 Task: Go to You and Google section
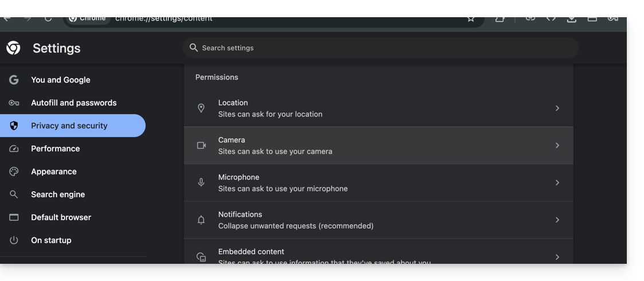coord(60,80)
